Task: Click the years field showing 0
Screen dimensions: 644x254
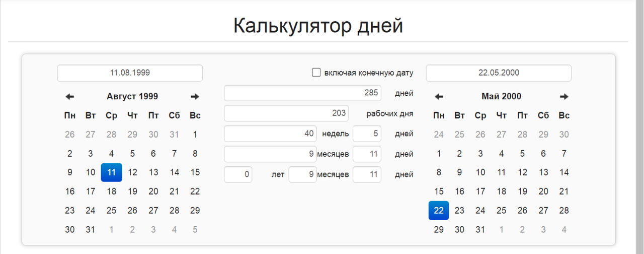Action: (x=238, y=174)
